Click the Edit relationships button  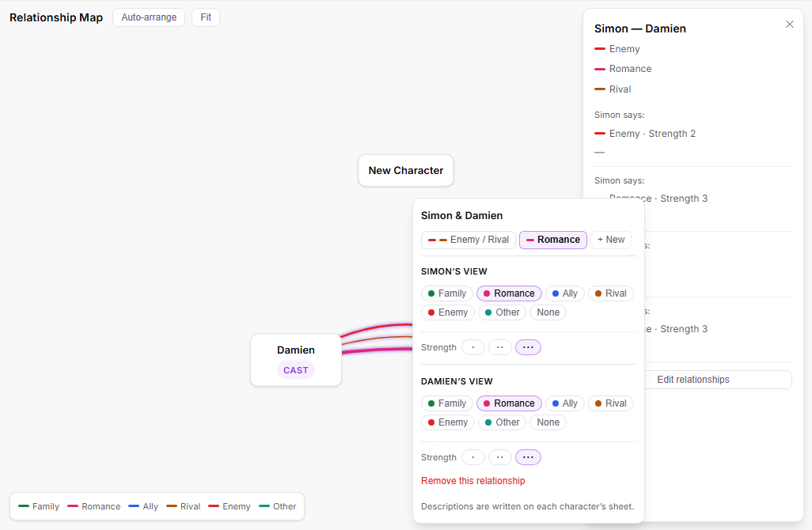coord(693,380)
